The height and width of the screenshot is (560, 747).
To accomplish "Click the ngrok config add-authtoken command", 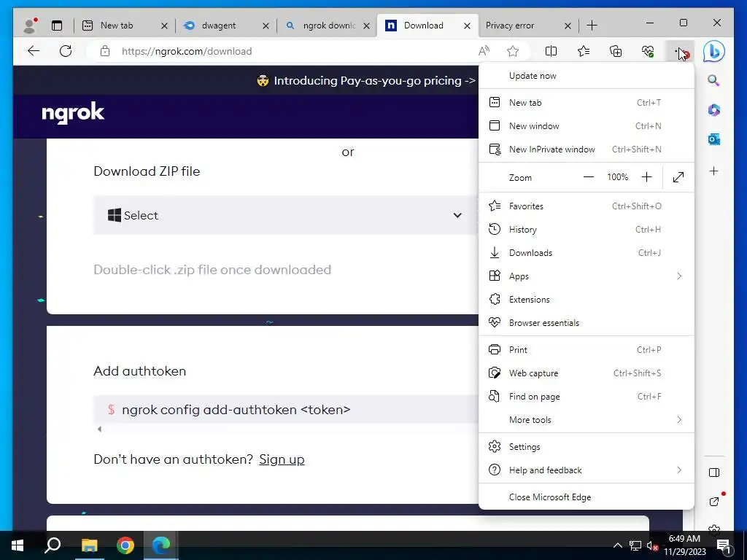I will point(236,410).
